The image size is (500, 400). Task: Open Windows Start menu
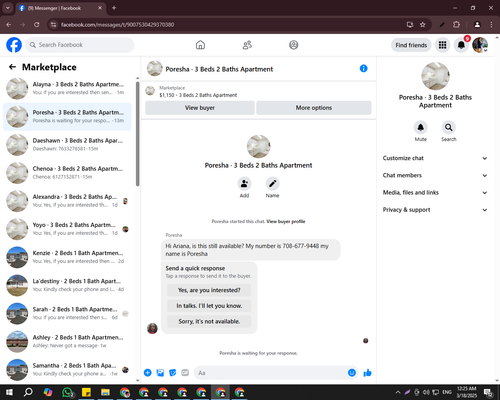(9, 392)
